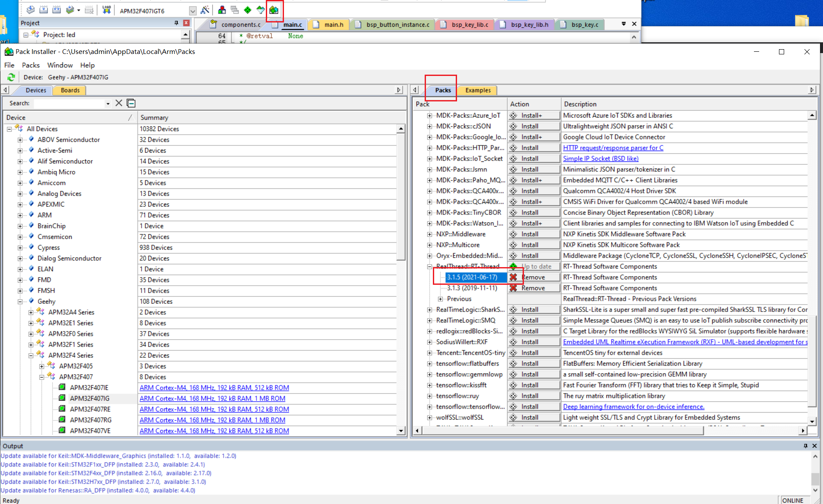The width and height of the screenshot is (823, 504).
Task: Collapse the Project: led tree node
Action: 25,35
